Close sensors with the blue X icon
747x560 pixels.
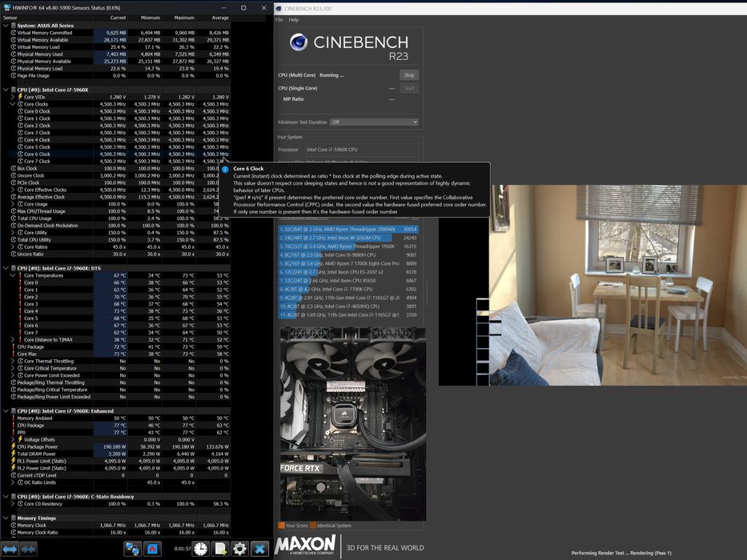click(x=259, y=549)
